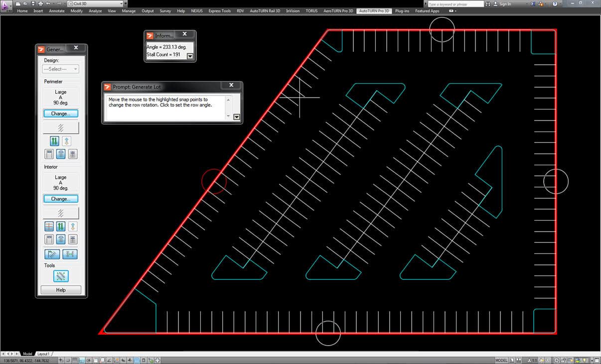
Task: Click the Save icon in quick access toolbar
Action: (x=32, y=3)
